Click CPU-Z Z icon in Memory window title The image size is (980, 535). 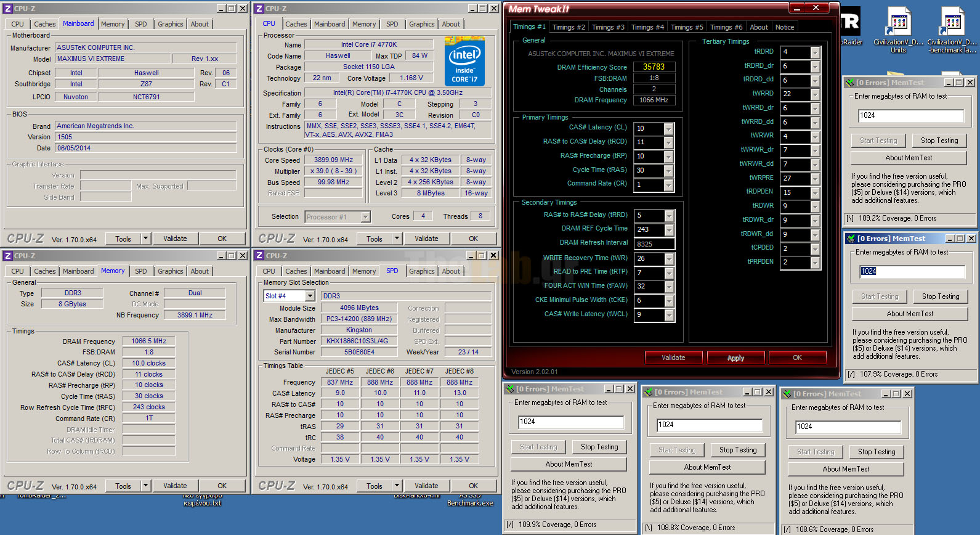[8, 256]
